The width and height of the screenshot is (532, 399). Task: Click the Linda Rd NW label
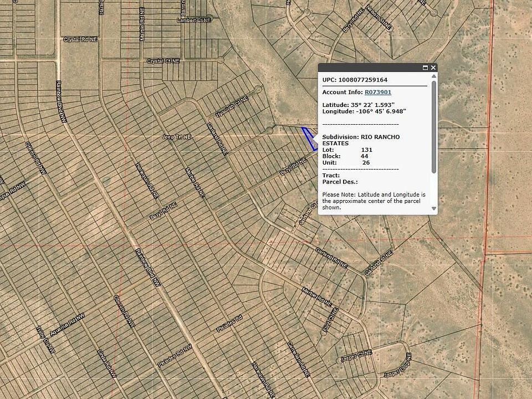[x=107, y=364]
